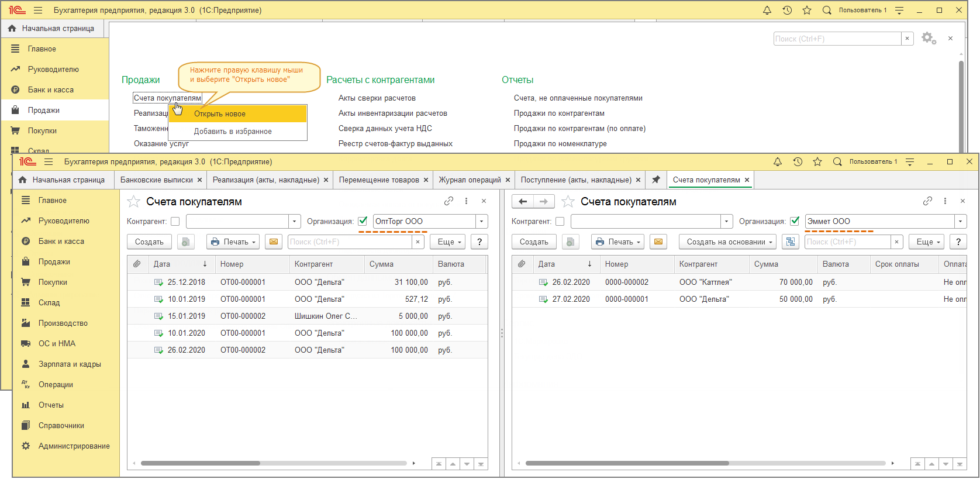Choose Добавить в избранное in the context menu

(x=238, y=132)
